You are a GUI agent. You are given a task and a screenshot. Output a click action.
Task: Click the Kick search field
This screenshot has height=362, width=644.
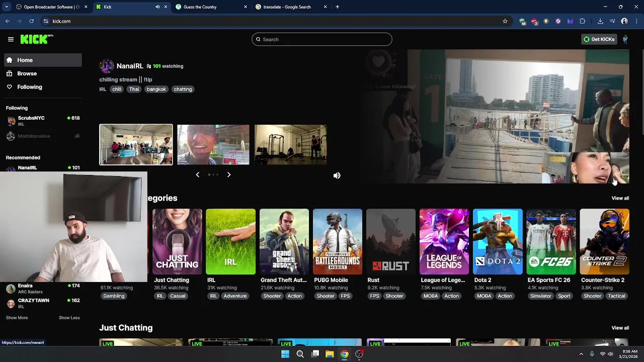tap(322, 39)
